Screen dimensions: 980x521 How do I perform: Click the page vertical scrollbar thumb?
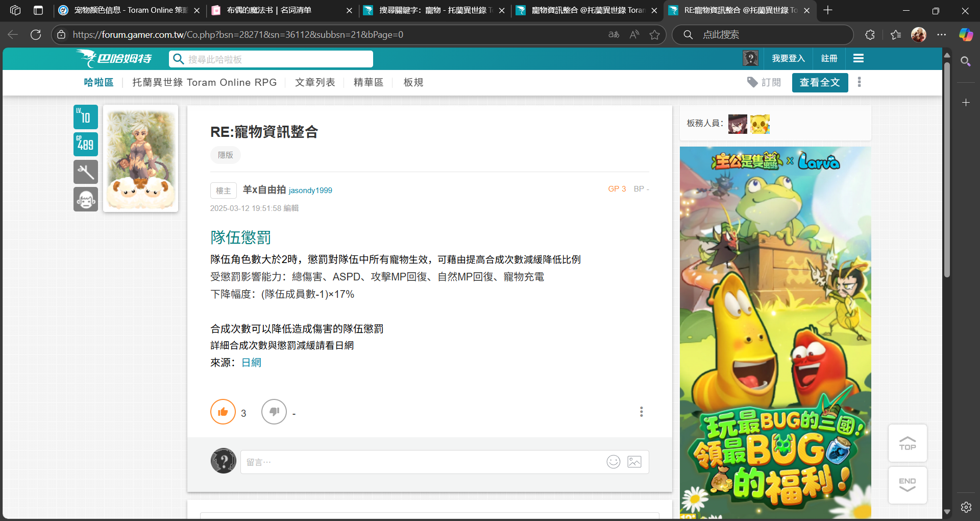pos(947,170)
